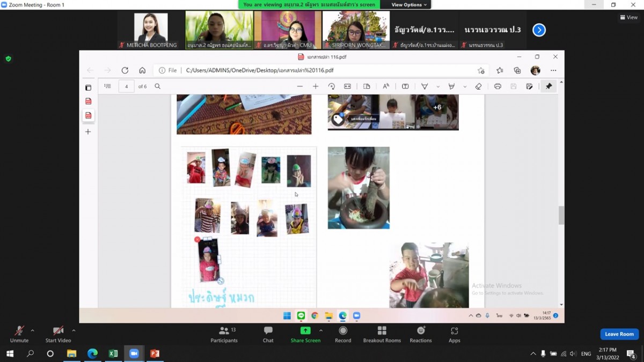The width and height of the screenshot is (644, 362).
Task: Select METICHA BOOTPENG video thumbnail
Action: point(151,31)
